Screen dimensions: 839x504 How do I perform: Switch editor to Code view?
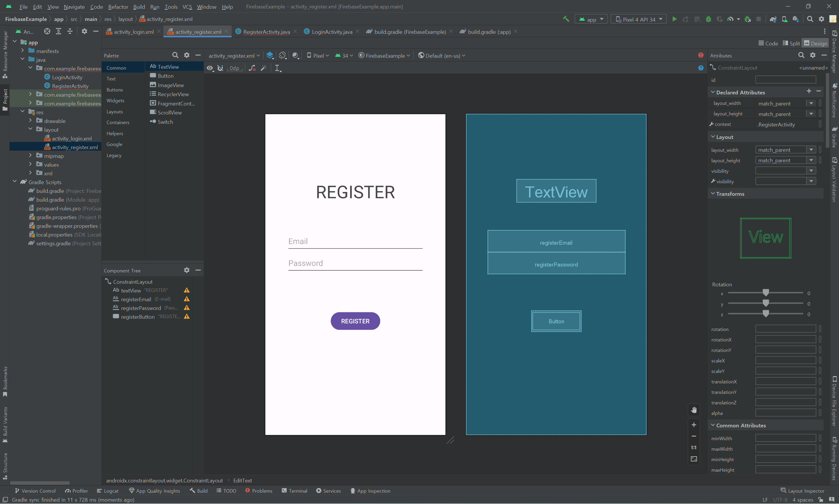tap(768, 43)
